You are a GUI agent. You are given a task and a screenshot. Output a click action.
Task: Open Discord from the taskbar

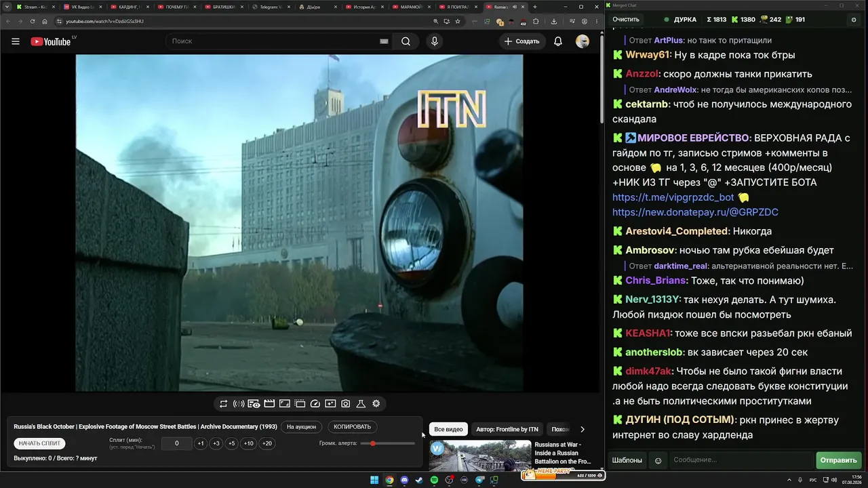pyautogui.click(x=404, y=481)
